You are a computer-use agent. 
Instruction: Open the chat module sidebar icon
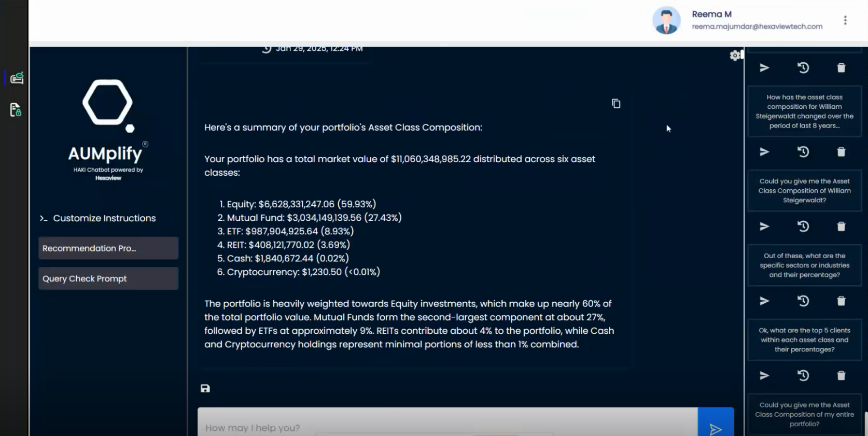coord(17,78)
